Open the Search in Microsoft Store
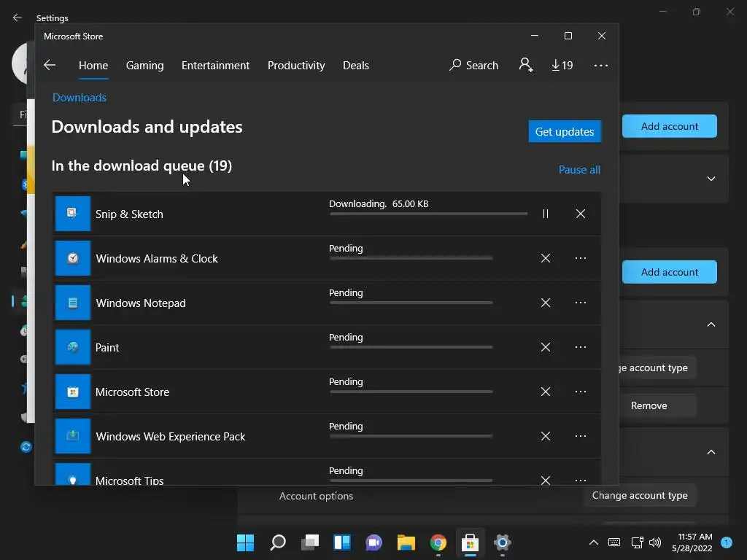Viewport: 747px width, 560px height. [473, 65]
